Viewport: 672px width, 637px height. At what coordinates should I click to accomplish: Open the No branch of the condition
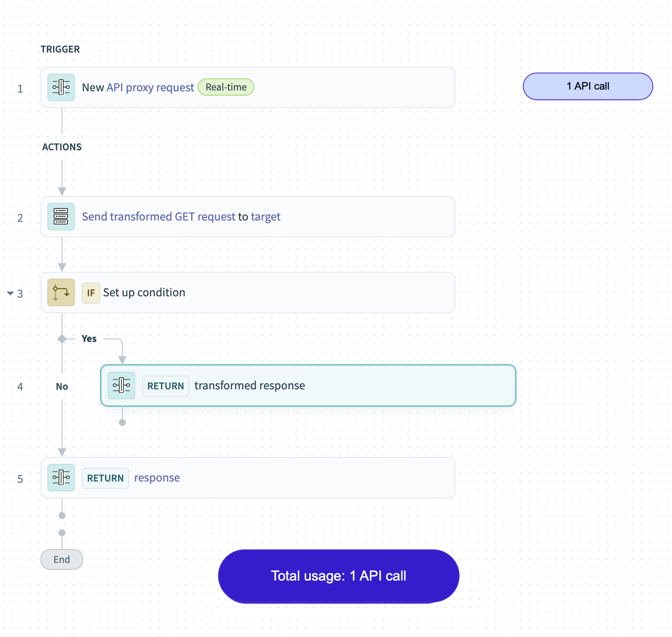[62, 386]
